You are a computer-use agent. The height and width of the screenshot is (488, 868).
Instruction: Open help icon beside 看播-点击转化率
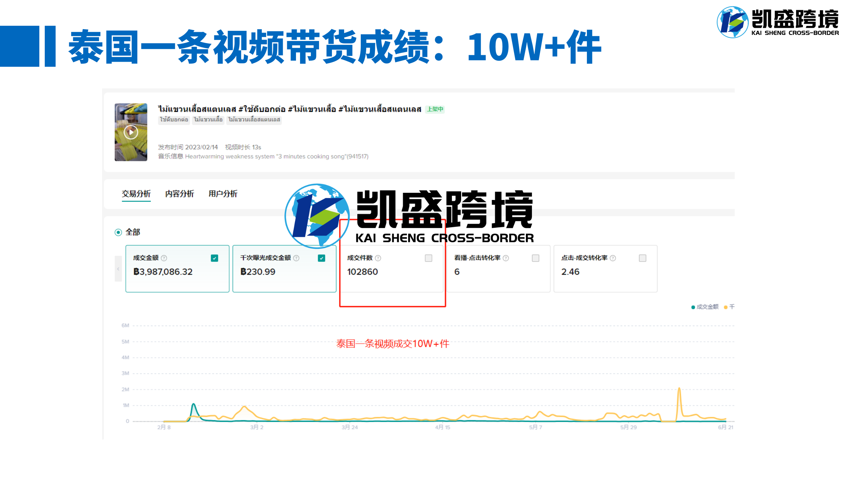506,258
